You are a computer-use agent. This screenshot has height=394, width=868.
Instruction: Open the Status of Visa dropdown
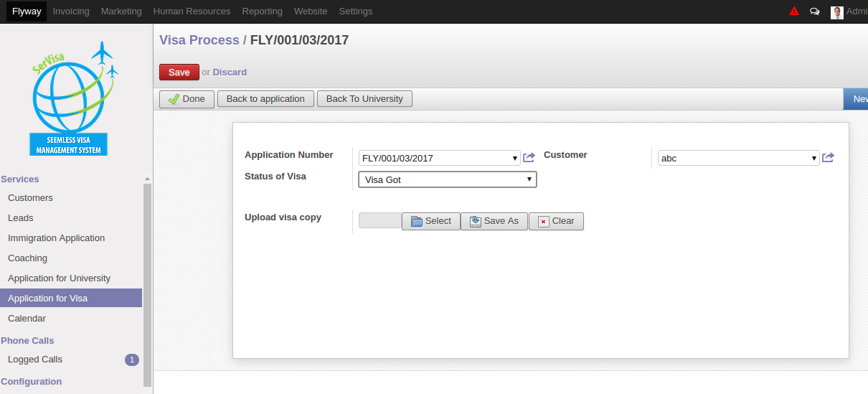pos(448,179)
